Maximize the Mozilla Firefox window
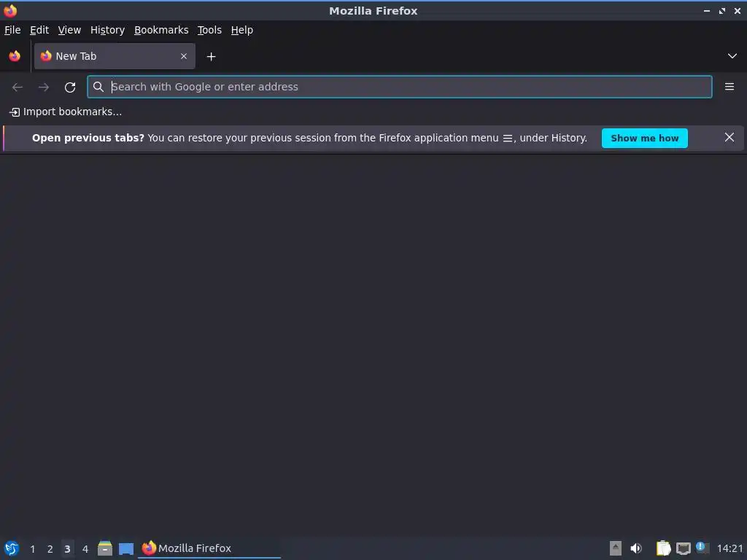This screenshot has width=747, height=560. click(x=722, y=10)
